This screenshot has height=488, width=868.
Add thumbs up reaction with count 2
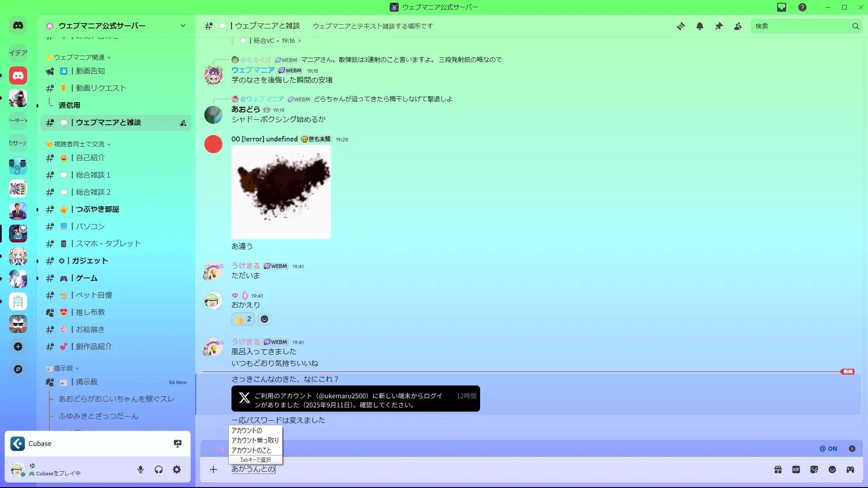(243, 319)
